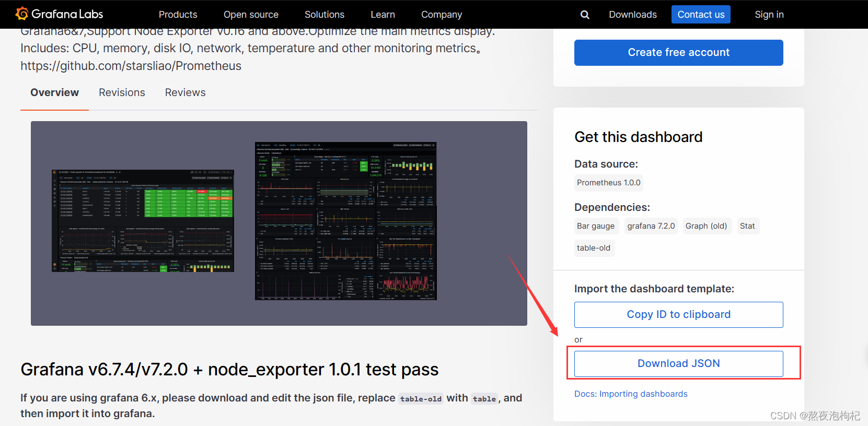Switch to the Reviews tab

click(185, 92)
